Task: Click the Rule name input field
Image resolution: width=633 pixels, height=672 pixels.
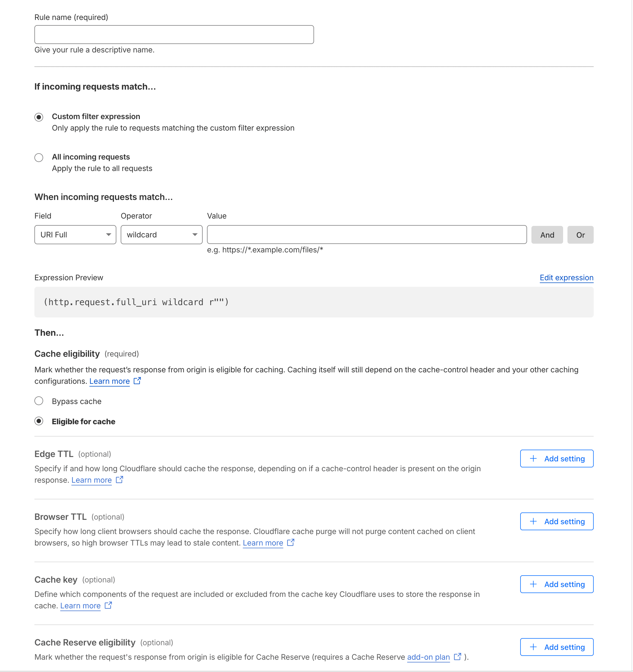Action: click(x=174, y=34)
